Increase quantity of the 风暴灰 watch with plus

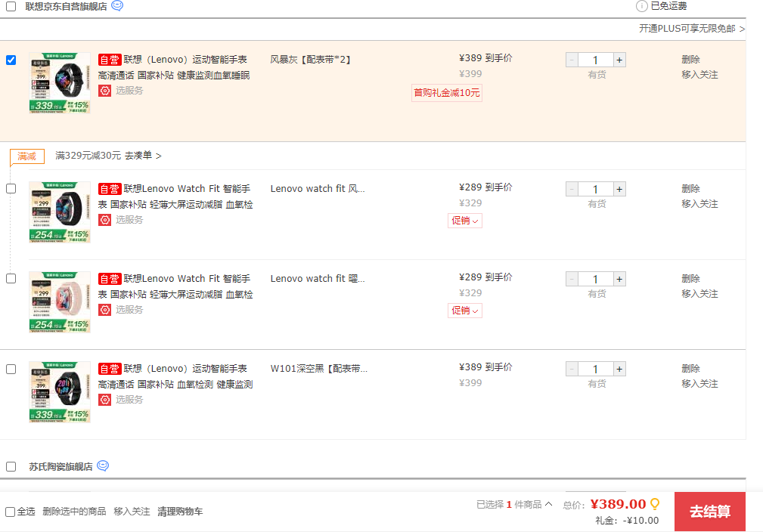[619, 60]
